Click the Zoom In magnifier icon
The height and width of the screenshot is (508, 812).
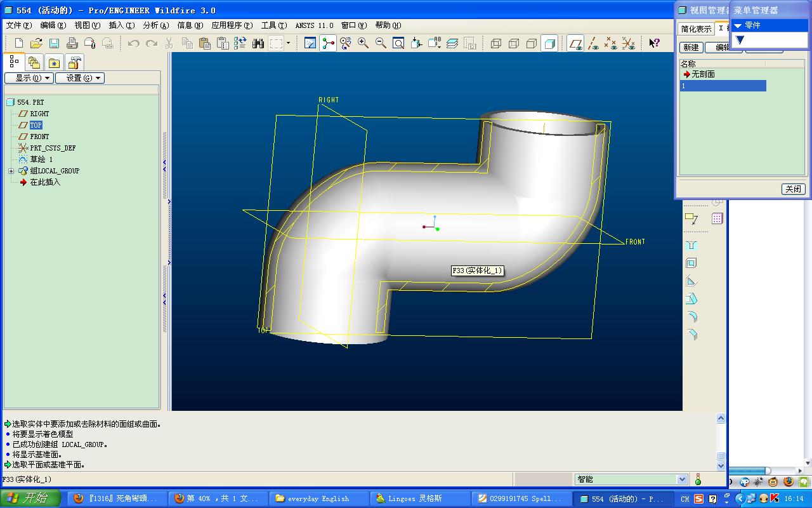pos(363,43)
